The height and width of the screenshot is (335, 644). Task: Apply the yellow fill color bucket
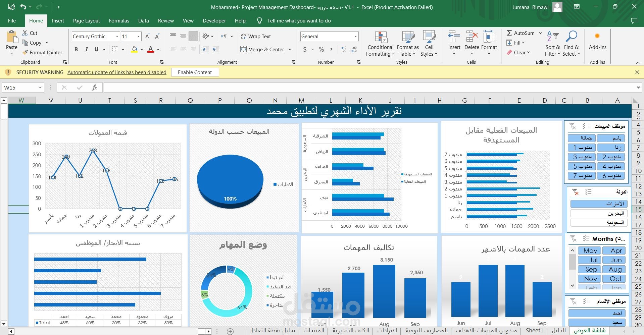pos(134,49)
